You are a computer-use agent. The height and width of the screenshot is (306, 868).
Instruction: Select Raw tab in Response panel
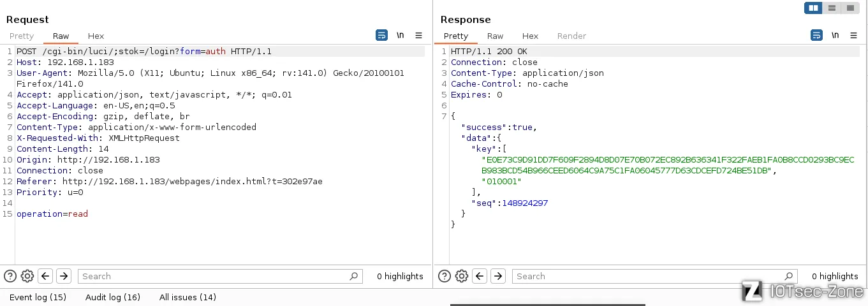point(495,36)
